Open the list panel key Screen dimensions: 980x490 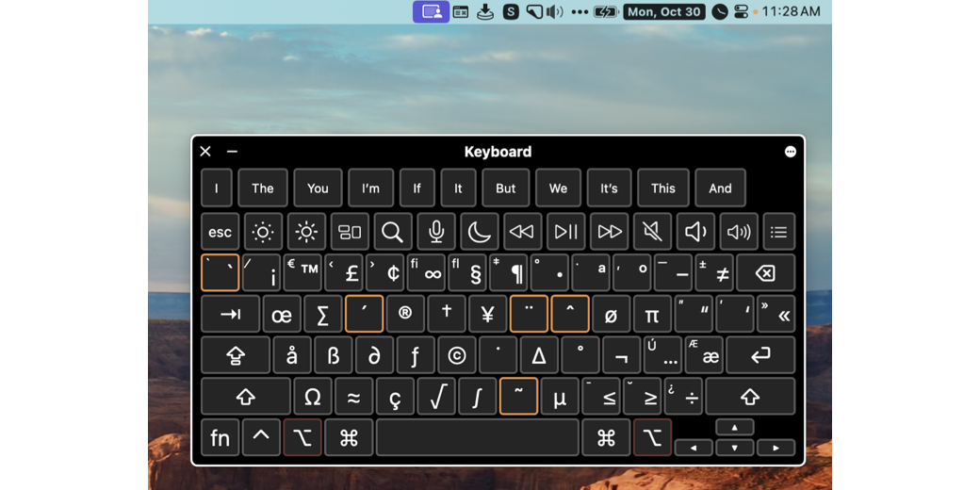pyautogui.click(x=777, y=232)
